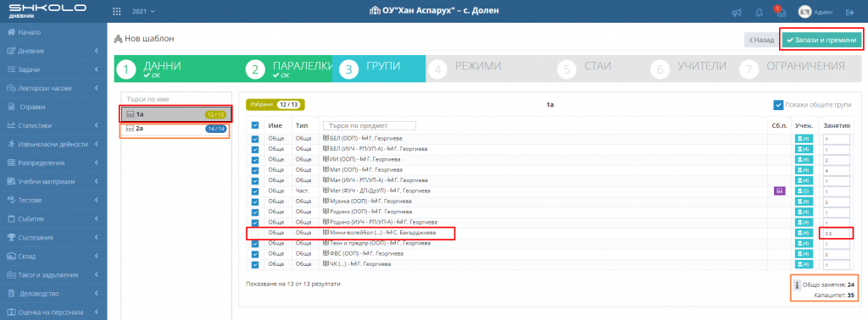Select class 1а in the class list

tap(176, 114)
